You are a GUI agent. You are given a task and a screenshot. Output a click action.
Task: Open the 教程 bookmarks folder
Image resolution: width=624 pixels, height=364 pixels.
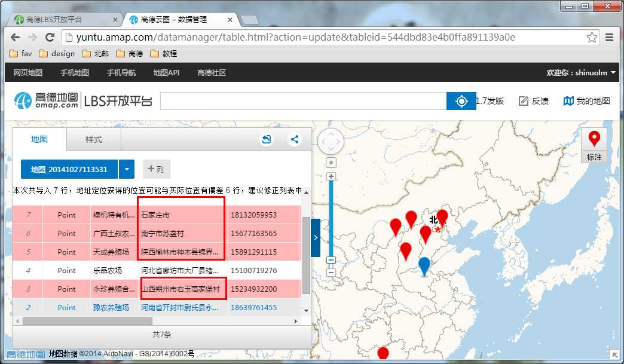(164, 53)
